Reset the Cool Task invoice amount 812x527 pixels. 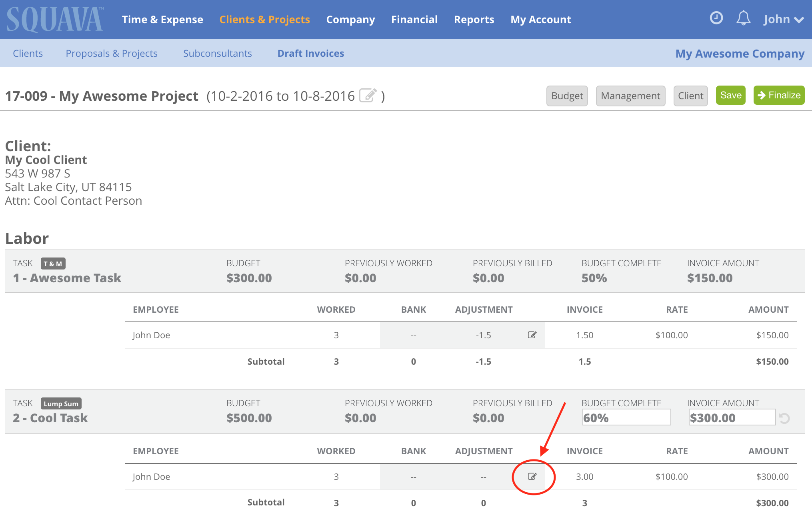[x=784, y=418]
